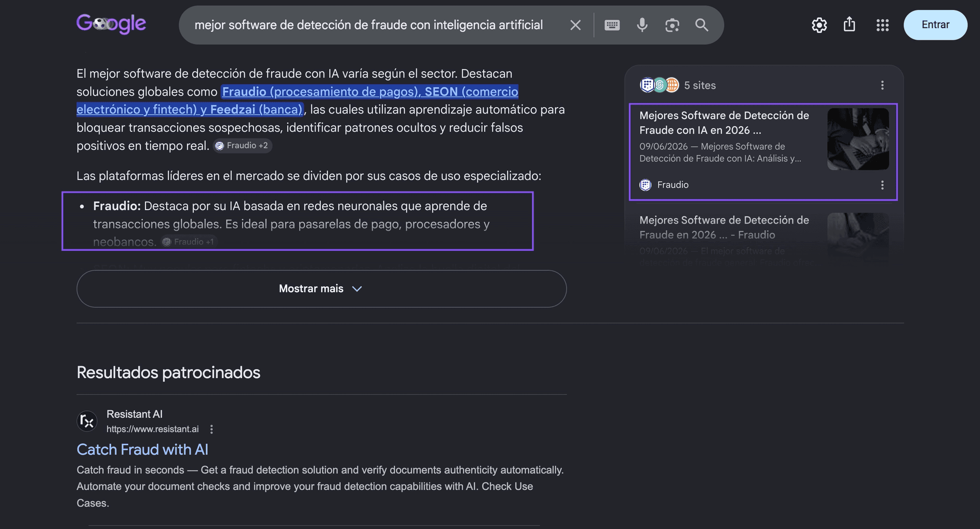Open the Resistant AI advertiser name
Viewport: 980px width, 529px height.
point(134,414)
